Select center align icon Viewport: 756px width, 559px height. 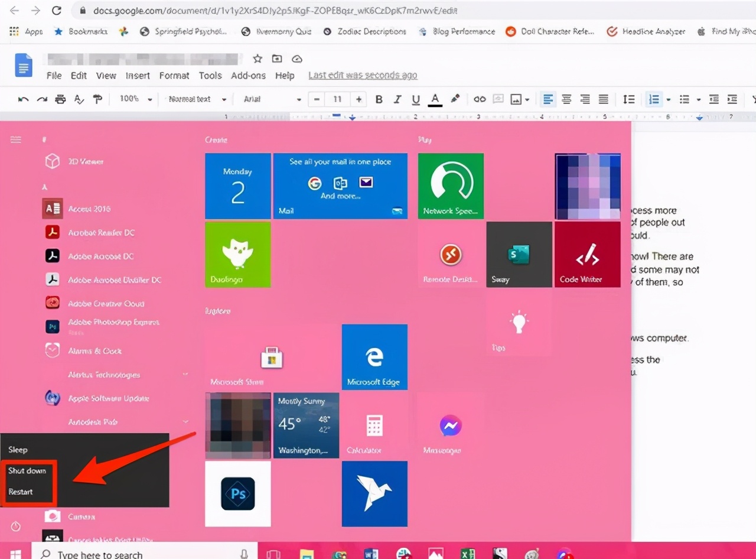[x=566, y=99]
